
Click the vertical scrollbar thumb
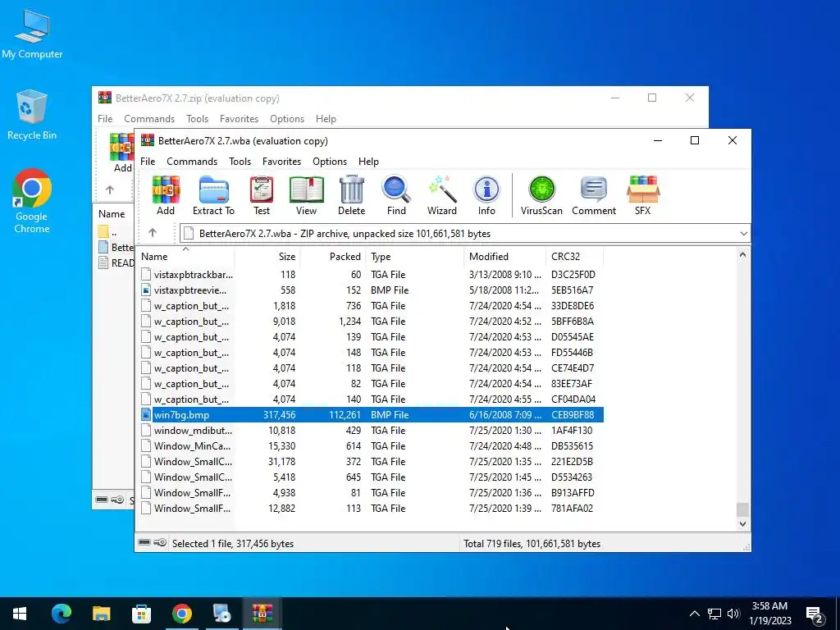[x=742, y=509]
